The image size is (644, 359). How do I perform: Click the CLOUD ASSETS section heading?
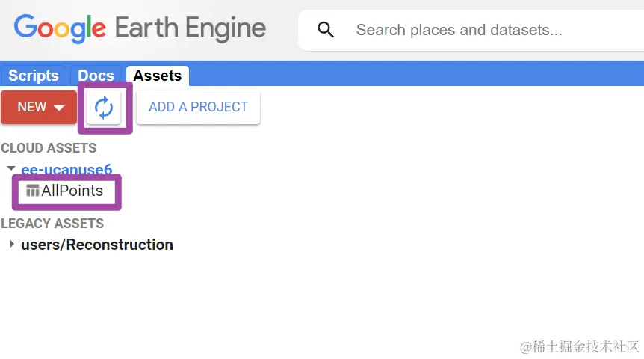coord(49,148)
